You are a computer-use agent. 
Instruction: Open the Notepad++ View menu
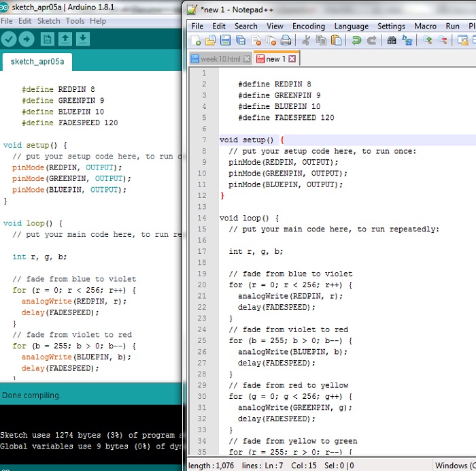click(x=275, y=26)
